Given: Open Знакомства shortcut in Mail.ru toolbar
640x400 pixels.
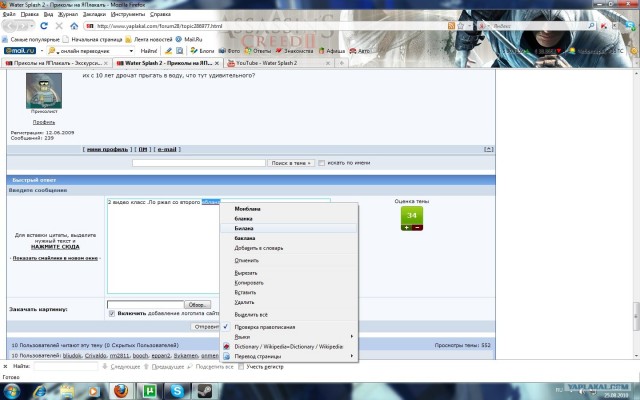Looking at the screenshot, I should tap(294, 51).
